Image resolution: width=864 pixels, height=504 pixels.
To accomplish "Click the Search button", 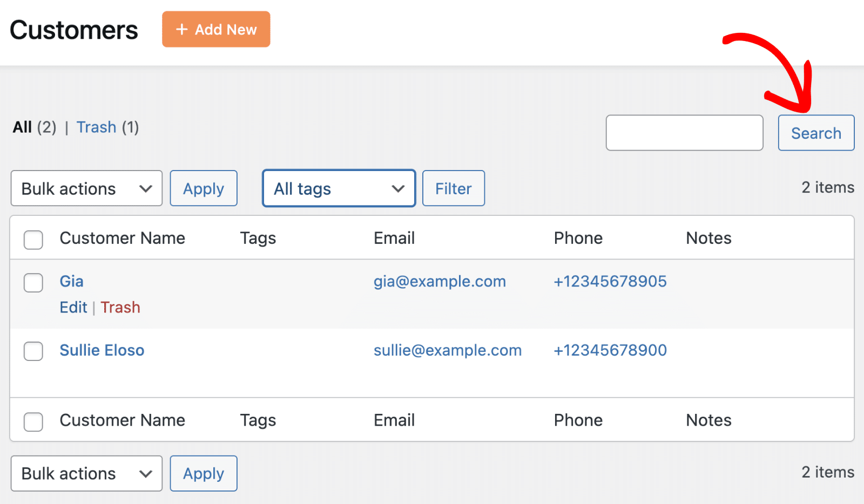I will (815, 133).
